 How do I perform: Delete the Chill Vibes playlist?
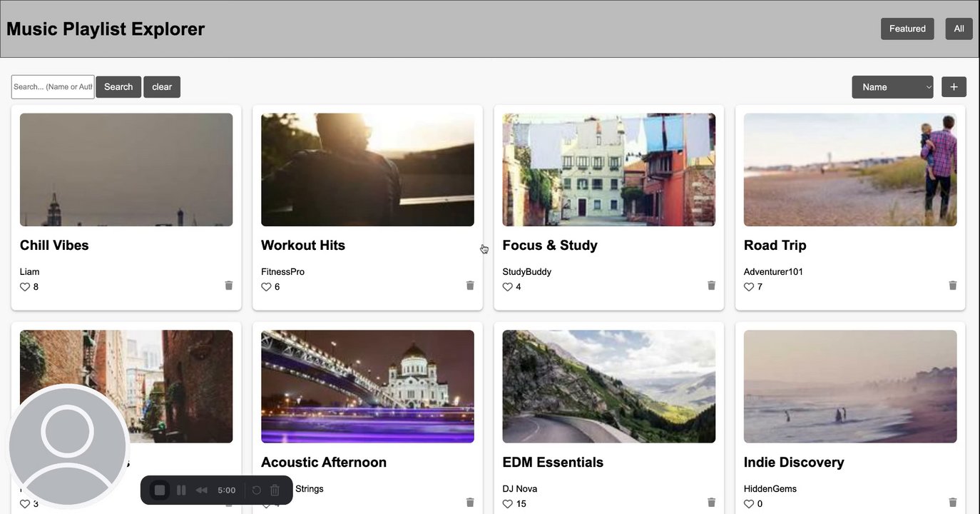coord(229,286)
